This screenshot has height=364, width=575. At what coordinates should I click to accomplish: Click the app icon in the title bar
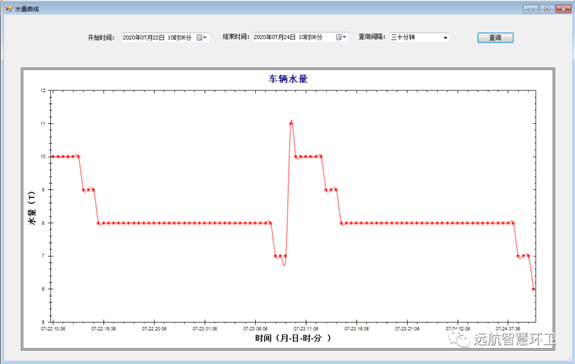(x=9, y=8)
